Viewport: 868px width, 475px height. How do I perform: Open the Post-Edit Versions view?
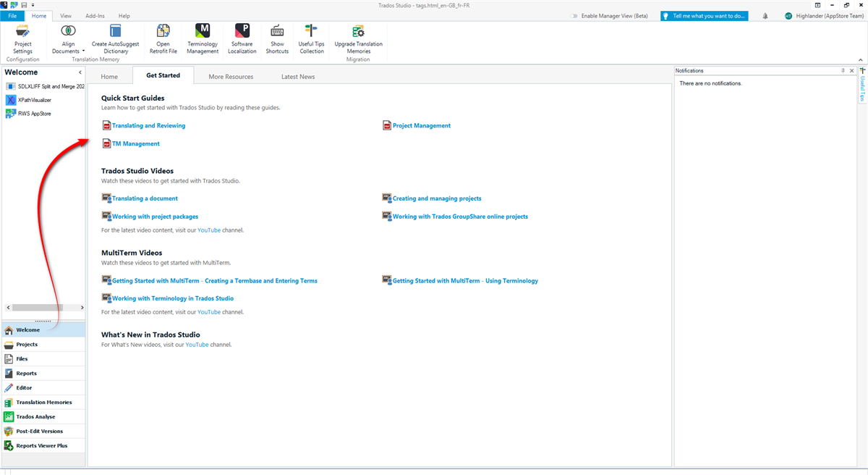click(x=43, y=432)
